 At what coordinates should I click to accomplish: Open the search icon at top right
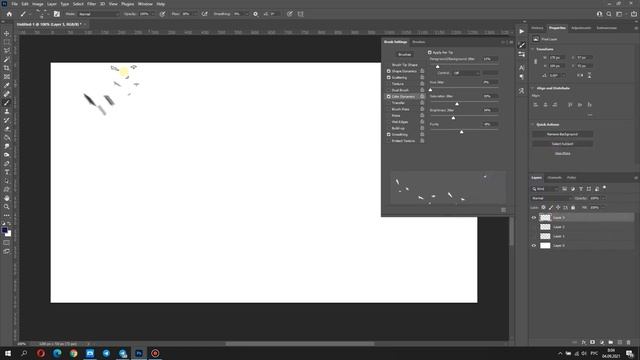609,14
